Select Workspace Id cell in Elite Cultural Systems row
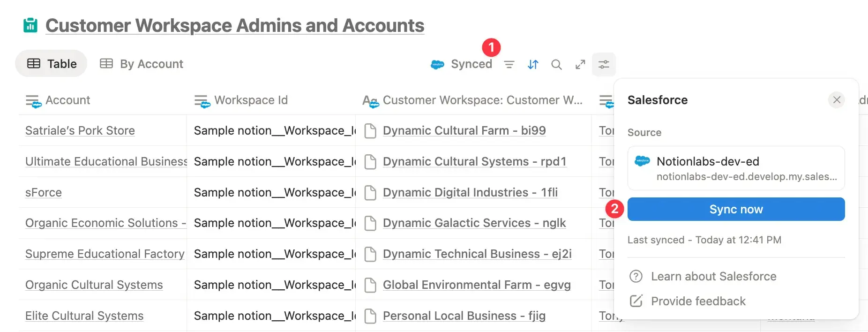Screen dimensions: 868x332 tap(271, 316)
